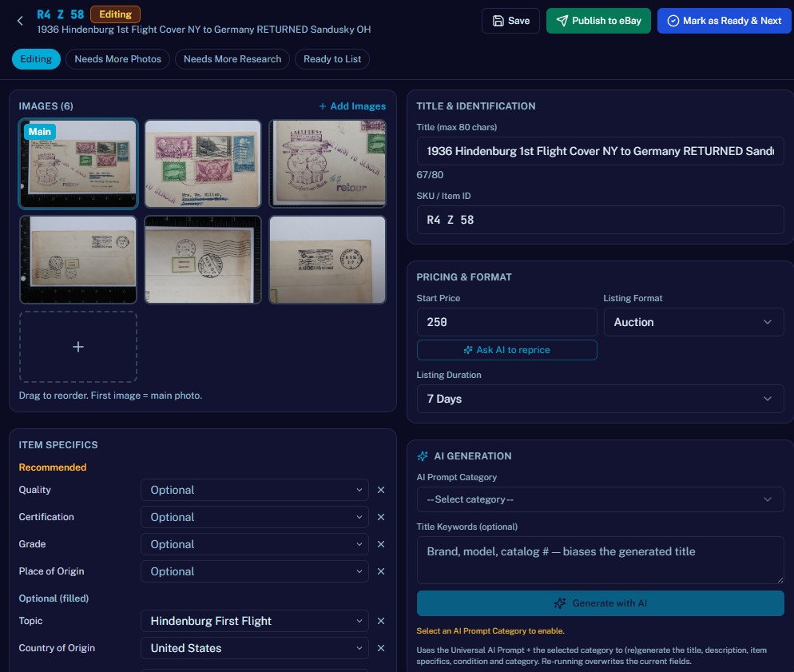Open the Topic dropdown
This screenshot has height=672, width=794.
coord(255,621)
